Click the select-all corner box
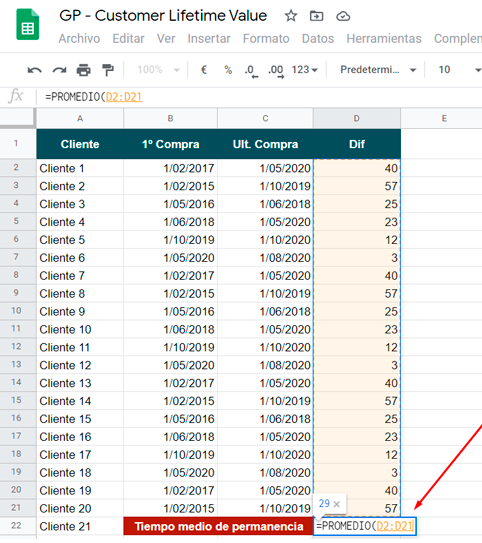 [17, 118]
